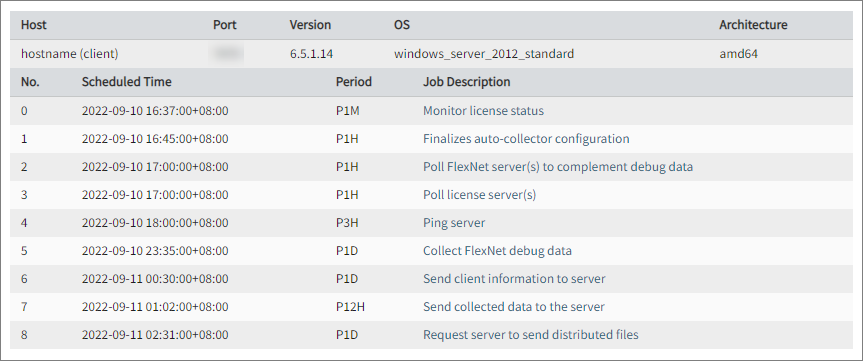
Task: Open the Monitor license status job
Action: 483,111
